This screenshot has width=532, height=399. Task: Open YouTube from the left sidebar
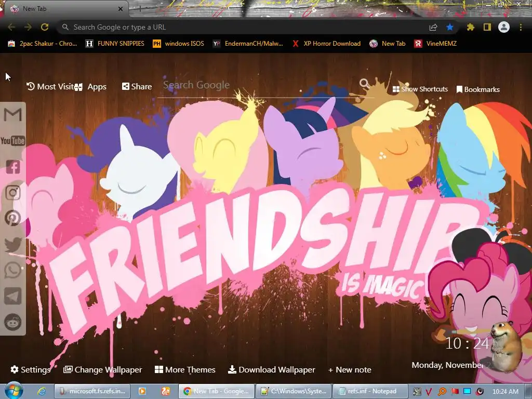click(12, 141)
